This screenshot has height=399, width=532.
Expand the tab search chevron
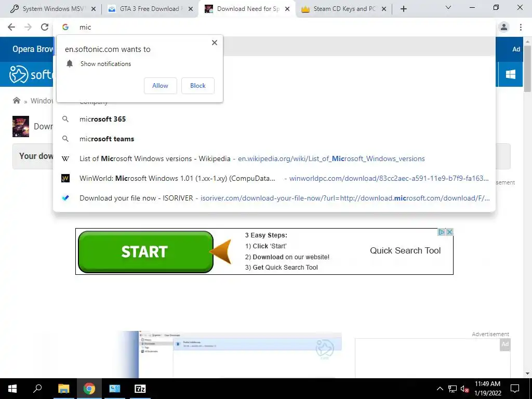click(448, 7)
